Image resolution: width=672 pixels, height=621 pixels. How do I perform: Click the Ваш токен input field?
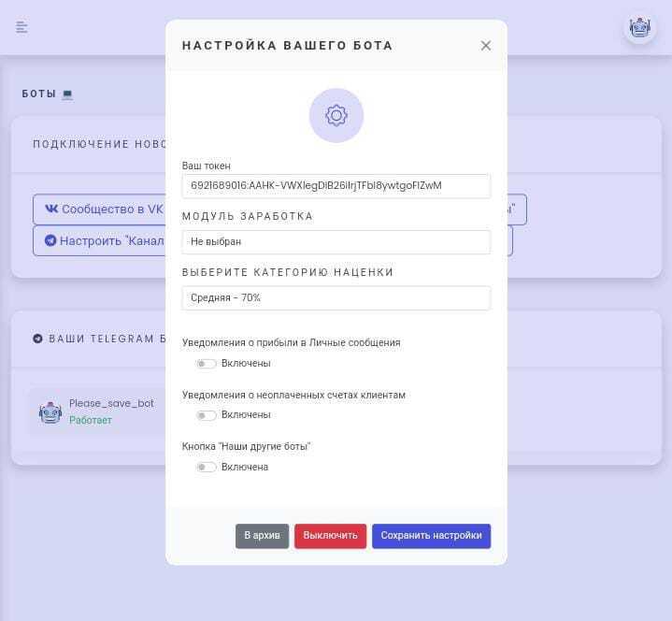coord(336,186)
